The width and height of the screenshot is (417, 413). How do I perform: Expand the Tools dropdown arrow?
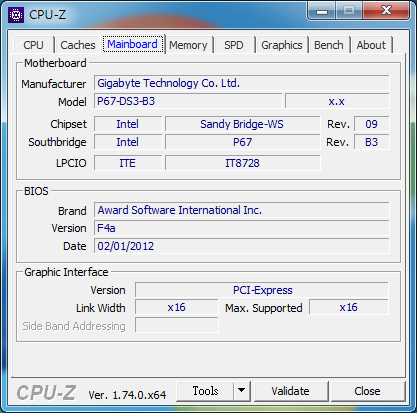[x=242, y=390]
